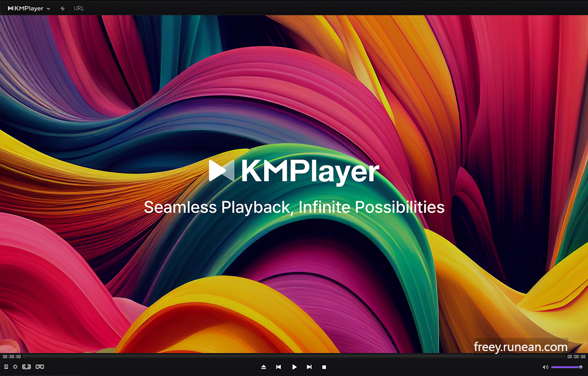Select the URL menu item
Image resolution: width=588 pixels, height=376 pixels.
[78, 8]
